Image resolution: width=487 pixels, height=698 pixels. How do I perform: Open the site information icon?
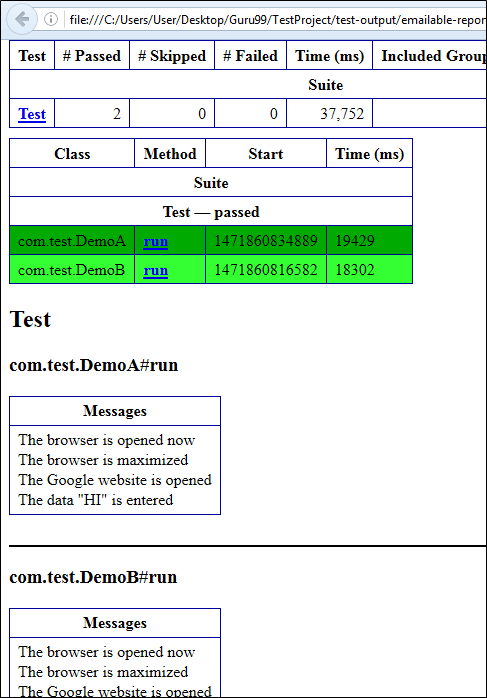[51, 19]
